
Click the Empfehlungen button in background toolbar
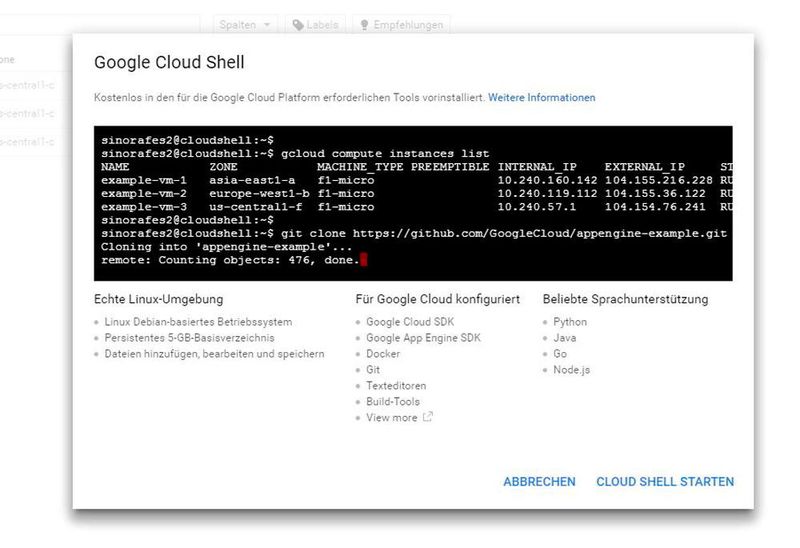pos(402,24)
